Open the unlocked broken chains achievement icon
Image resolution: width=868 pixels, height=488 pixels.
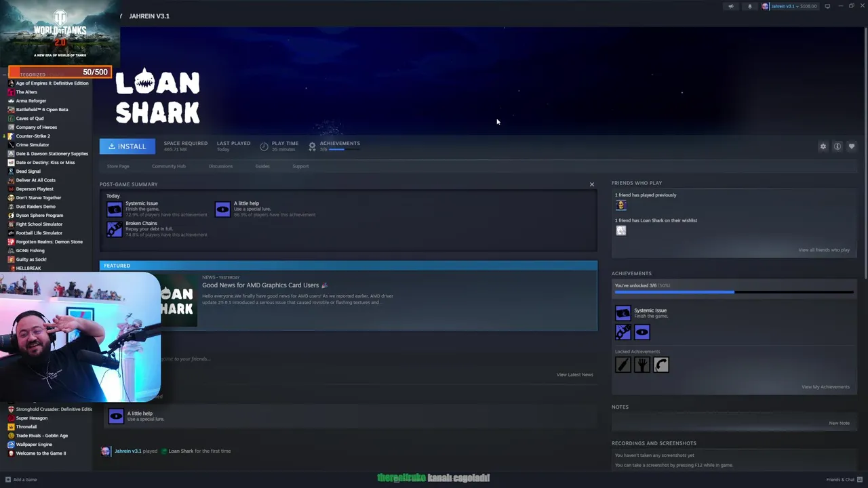click(623, 331)
